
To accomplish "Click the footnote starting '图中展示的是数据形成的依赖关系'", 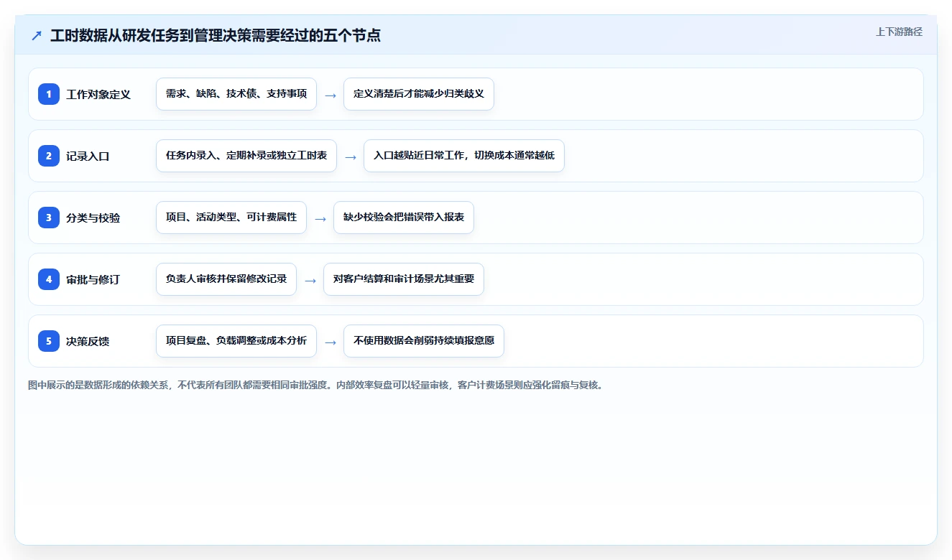I will point(317,385).
